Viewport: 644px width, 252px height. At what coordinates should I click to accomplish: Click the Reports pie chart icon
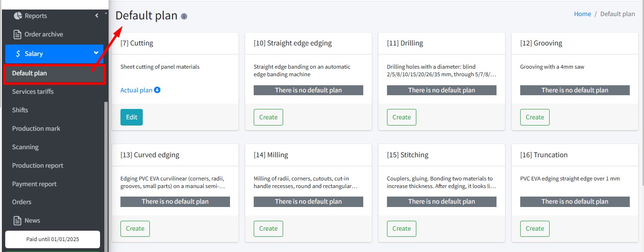point(18,16)
